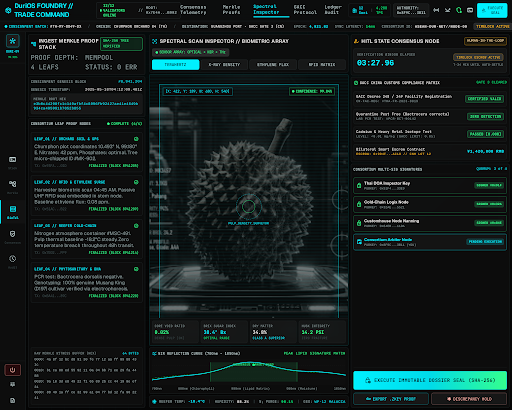The image size is (512, 410).
Task: Click the Human-in-the-loop amber badge
Action: coord(485,41)
